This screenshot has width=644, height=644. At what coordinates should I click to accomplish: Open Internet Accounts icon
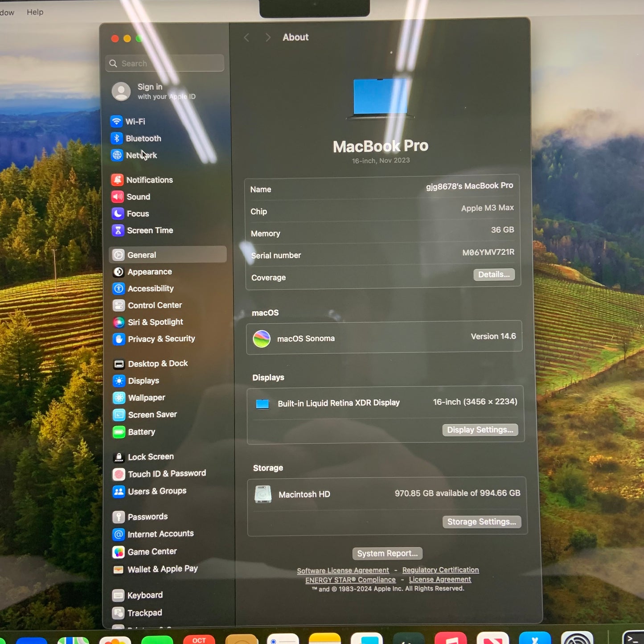[x=119, y=534]
